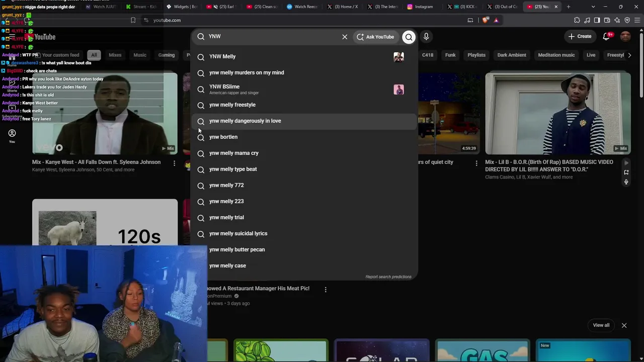Select the Meditation music chip
This screenshot has width=644, height=362.
tap(556, 55)
